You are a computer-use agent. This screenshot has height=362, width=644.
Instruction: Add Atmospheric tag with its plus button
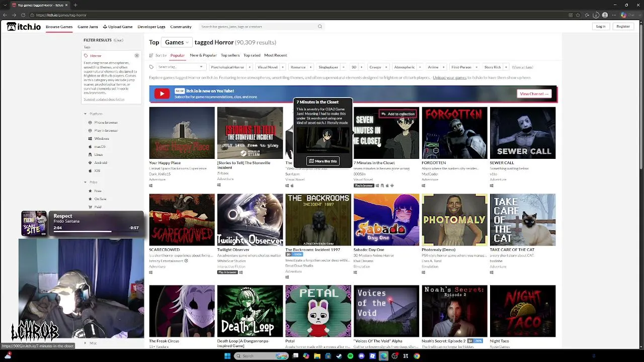click(420, 67)
